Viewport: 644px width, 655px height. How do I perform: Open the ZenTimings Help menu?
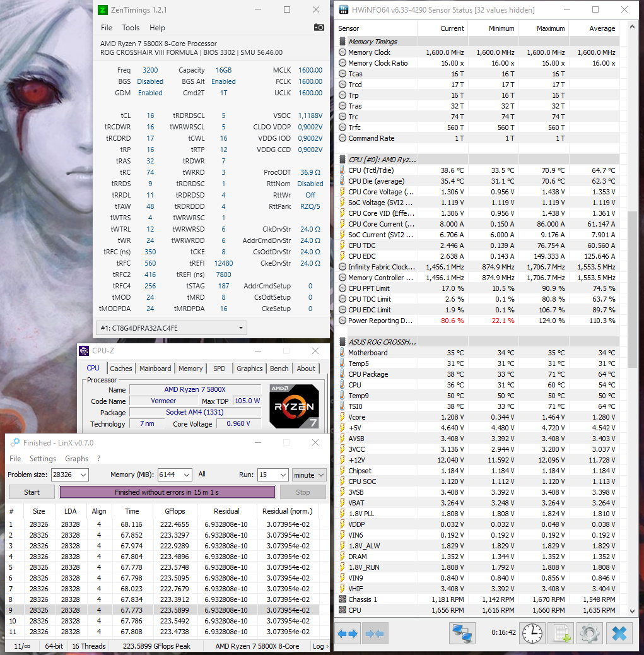click(x=157, y=28)
